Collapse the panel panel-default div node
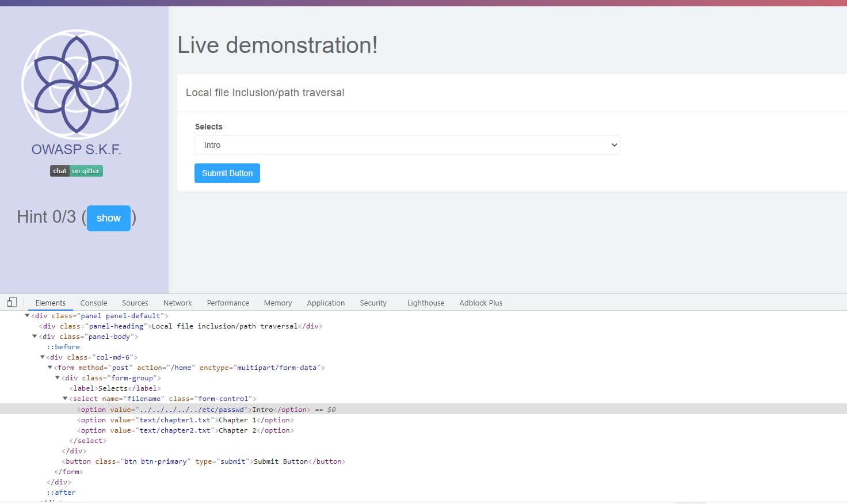 [27, 315]
